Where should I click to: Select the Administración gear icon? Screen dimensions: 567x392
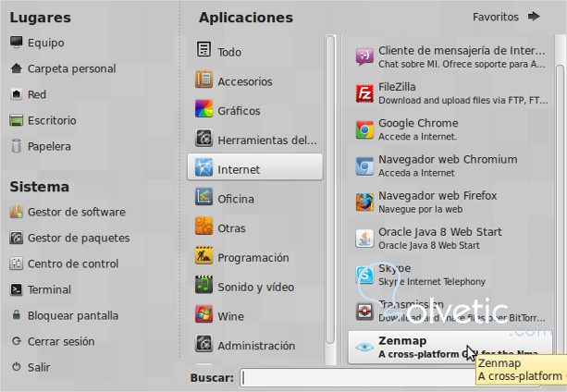(203, 343)
